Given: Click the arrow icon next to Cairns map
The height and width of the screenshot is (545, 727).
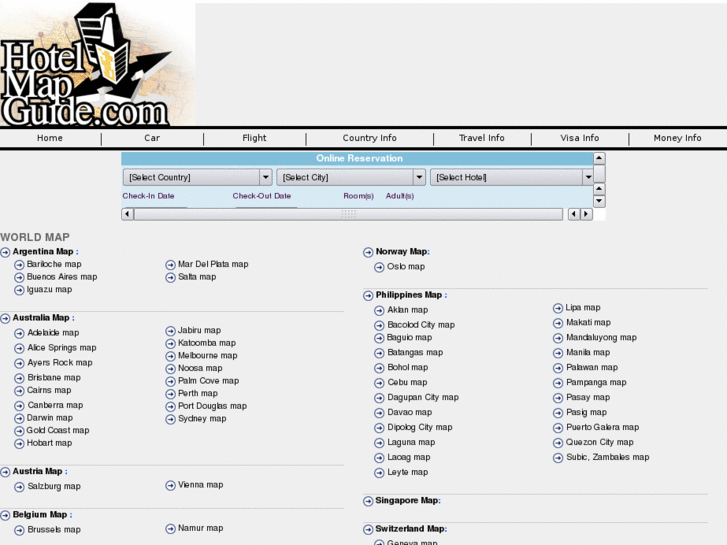Looking at the screenshot, I should 19,391.
